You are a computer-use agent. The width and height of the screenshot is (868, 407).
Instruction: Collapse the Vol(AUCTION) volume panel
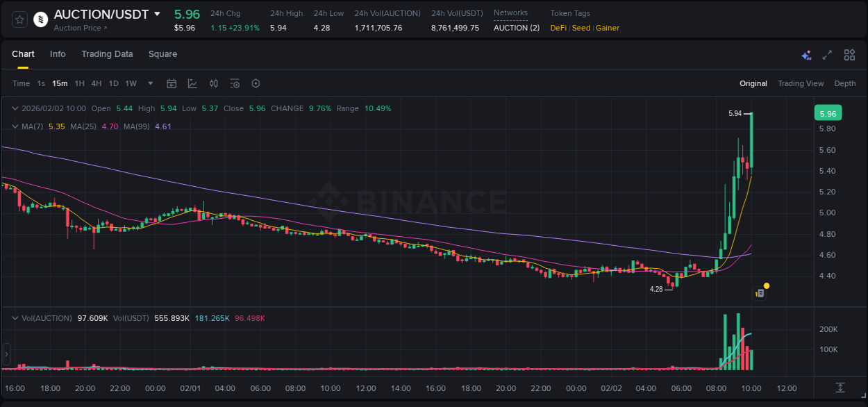(x=15, y=317)
